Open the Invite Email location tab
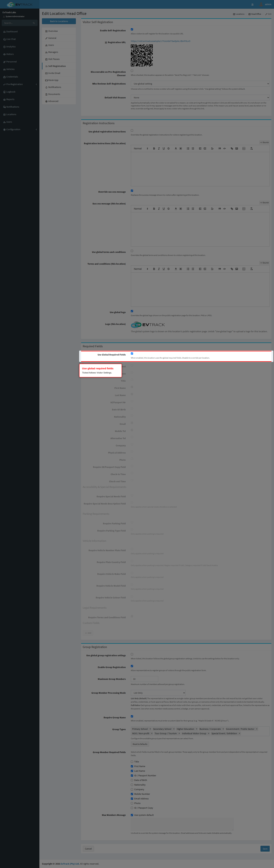The width and height of the screenshot is (274, 868). (59, 73)
